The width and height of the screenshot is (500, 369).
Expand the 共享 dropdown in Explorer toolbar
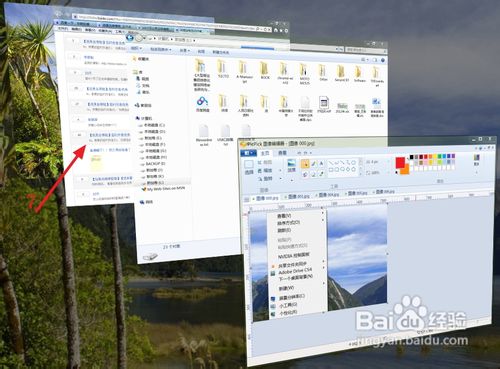184,51
